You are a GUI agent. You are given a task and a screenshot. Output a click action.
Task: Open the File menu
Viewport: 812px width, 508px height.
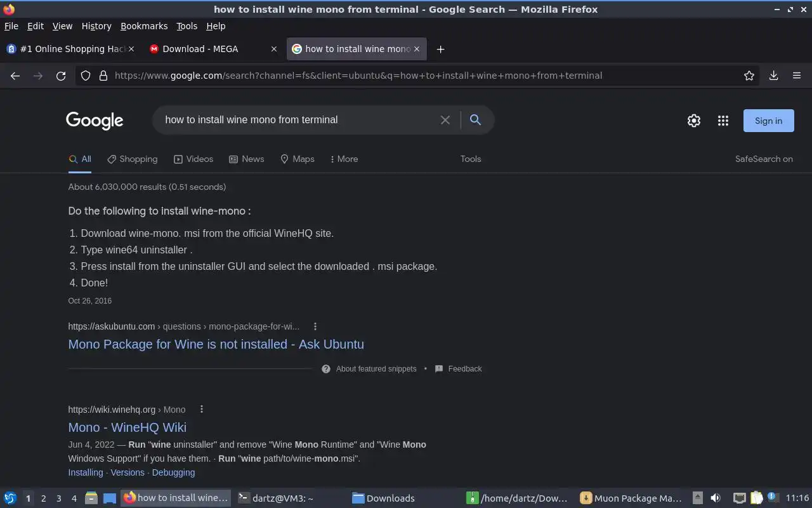pos(11,26)
